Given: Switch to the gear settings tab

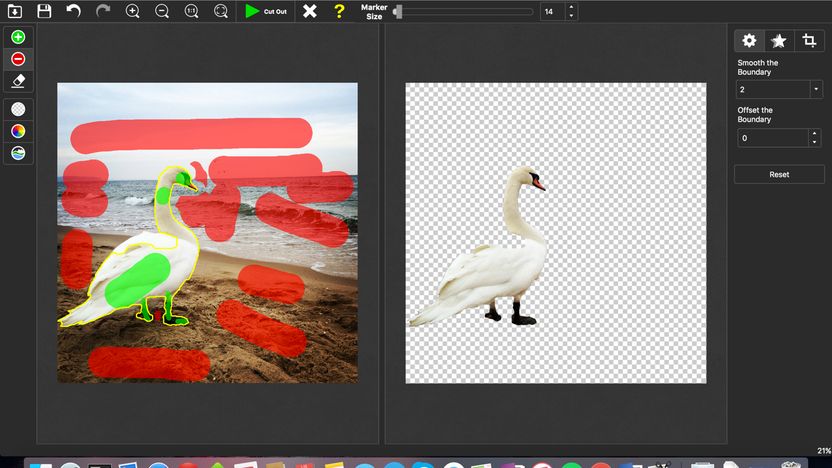Looking at the screenshot, I should tap(749, 41).
